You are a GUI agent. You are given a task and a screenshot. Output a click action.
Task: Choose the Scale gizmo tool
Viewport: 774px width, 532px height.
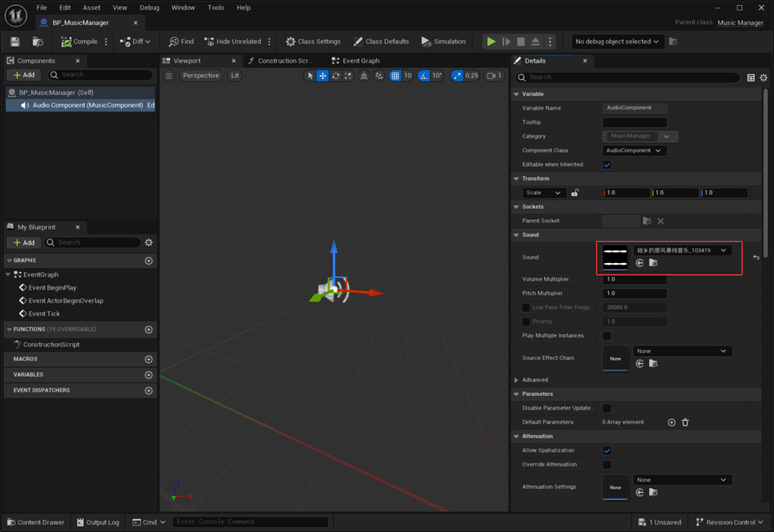click(x=348, y=76)
